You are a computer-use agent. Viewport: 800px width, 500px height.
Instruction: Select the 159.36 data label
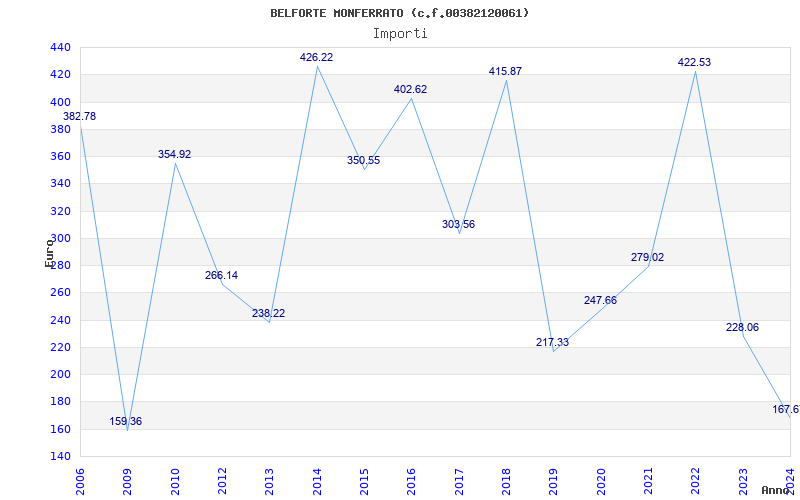126,421
